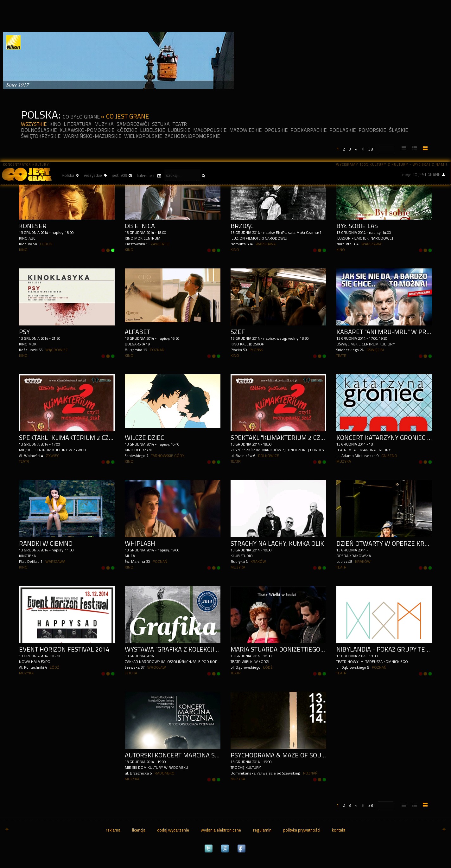The image size is (451, 868).
Task: Click the green dot on the PSY card
Action: pos(113,356)
